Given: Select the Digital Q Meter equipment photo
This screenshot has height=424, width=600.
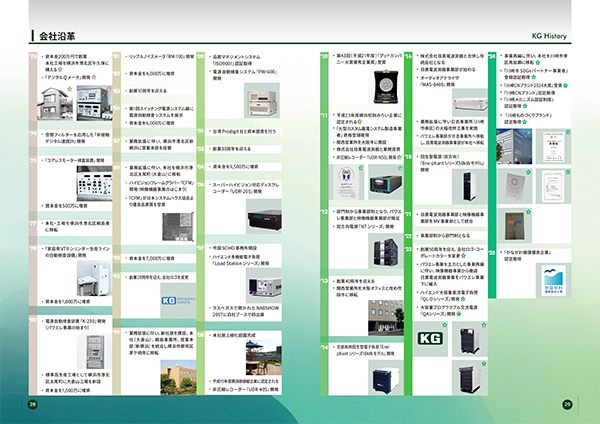Looking at the screenshot, I should [94, 103].
